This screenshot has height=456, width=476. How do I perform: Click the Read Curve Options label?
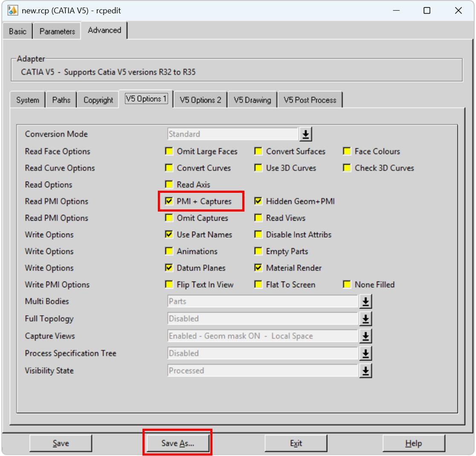60,168
